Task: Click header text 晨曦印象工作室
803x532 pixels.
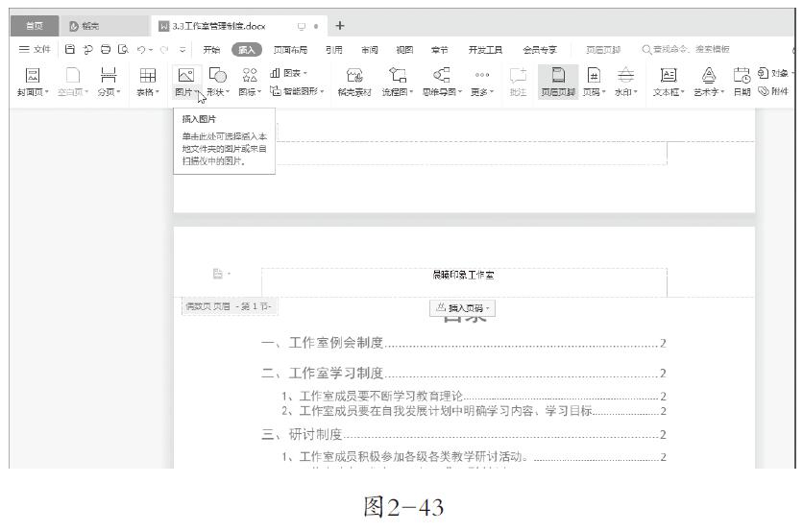Action: 464,275
